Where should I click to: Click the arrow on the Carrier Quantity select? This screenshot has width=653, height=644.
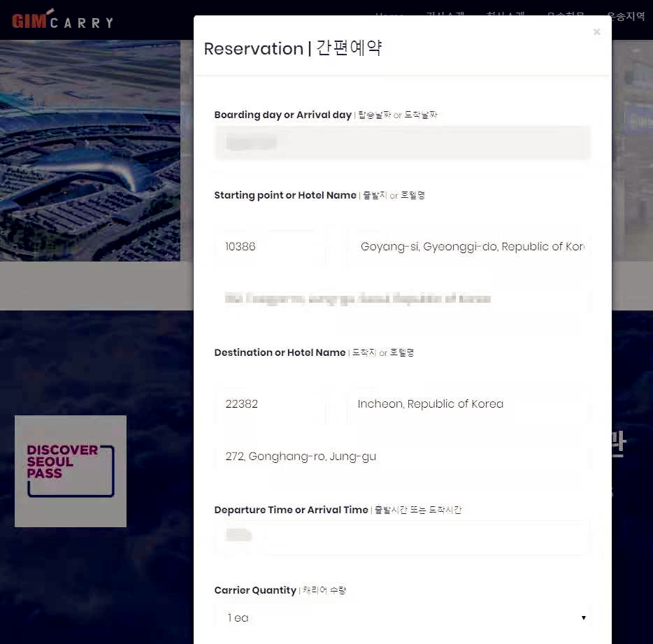pyautogui.click(x=583, y=618)
